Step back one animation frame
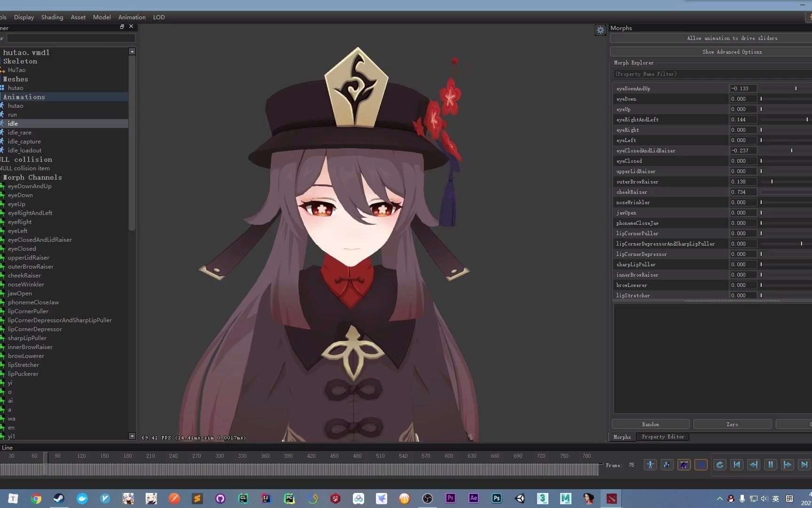Viewport: 812px width, 508px height. [x=753, y=465]
